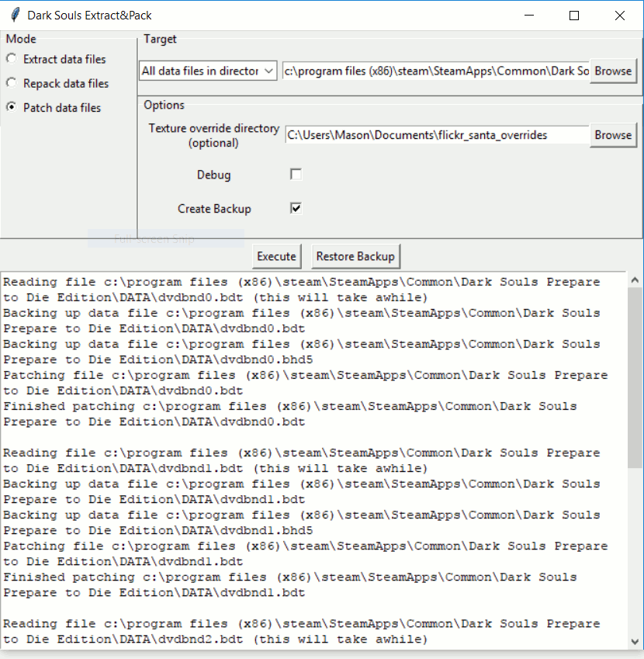Screen dimensions: 644x659
Task: Minimize the Dark Souls Extract&Pack window
Action: pyautogui.click(x=529, y=15)
